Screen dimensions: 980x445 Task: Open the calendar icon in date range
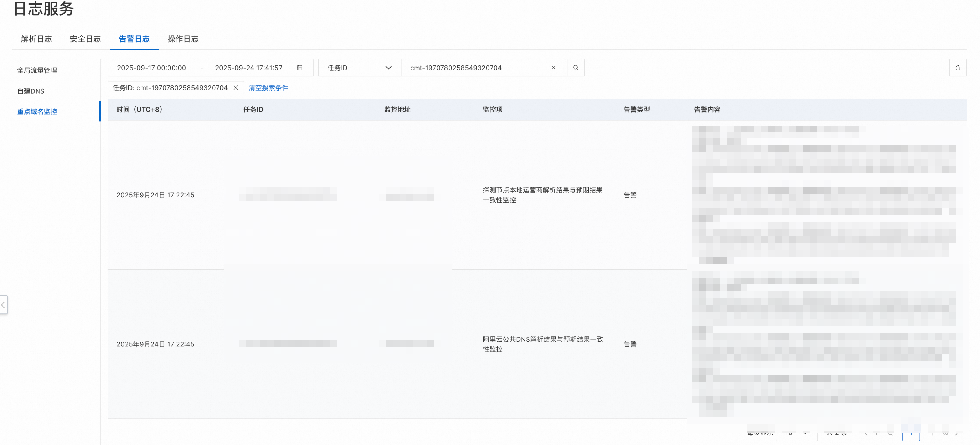click(300, 68)
